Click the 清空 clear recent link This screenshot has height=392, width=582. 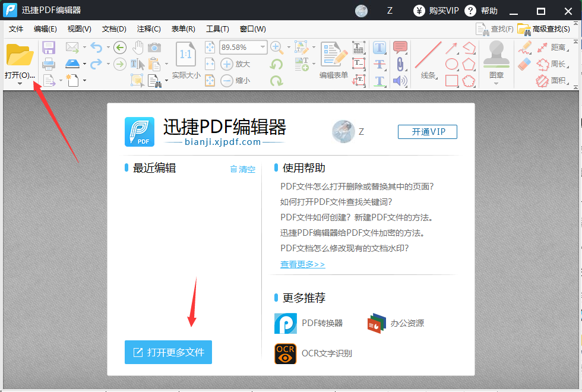coord(243,169)
